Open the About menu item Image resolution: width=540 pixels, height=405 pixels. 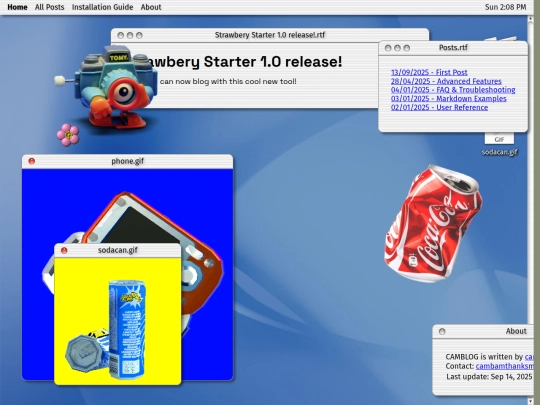pyautogui.click(x=151, y=7)
